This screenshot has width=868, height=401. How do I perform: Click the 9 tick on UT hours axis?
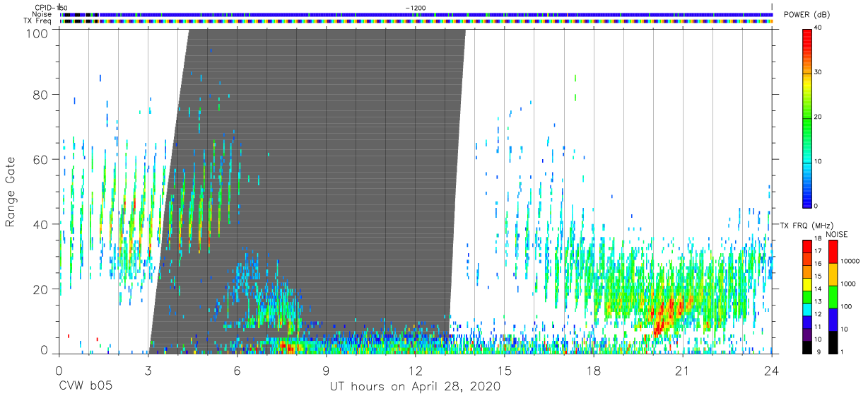326,370
